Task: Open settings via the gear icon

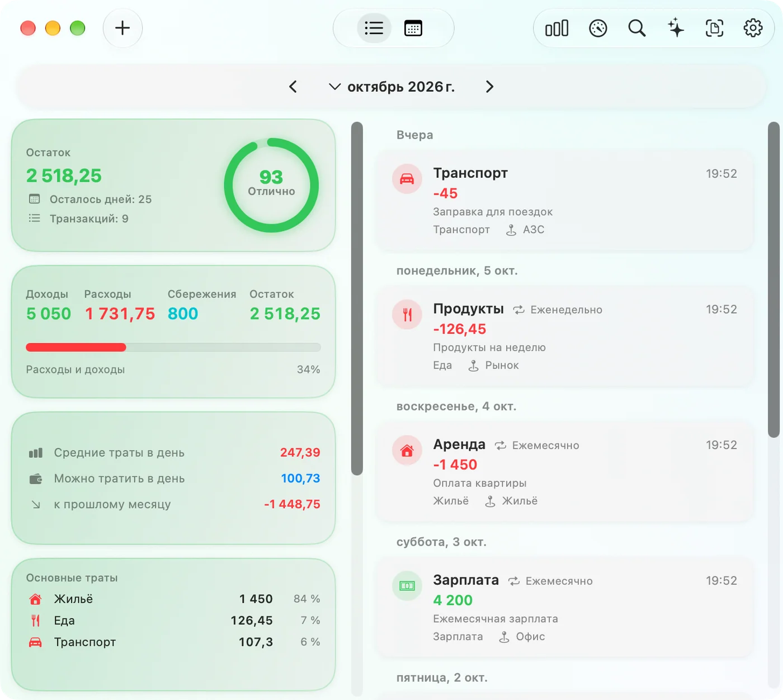Action: (753, 28)
